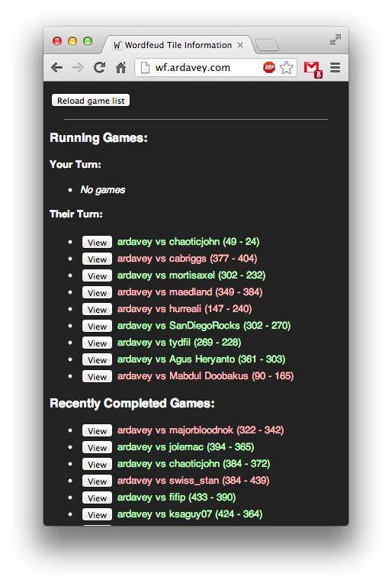This screenshot has height=586, width=392.
Task: Reload the page with refresh icon
Action: [x=99, y=68]
